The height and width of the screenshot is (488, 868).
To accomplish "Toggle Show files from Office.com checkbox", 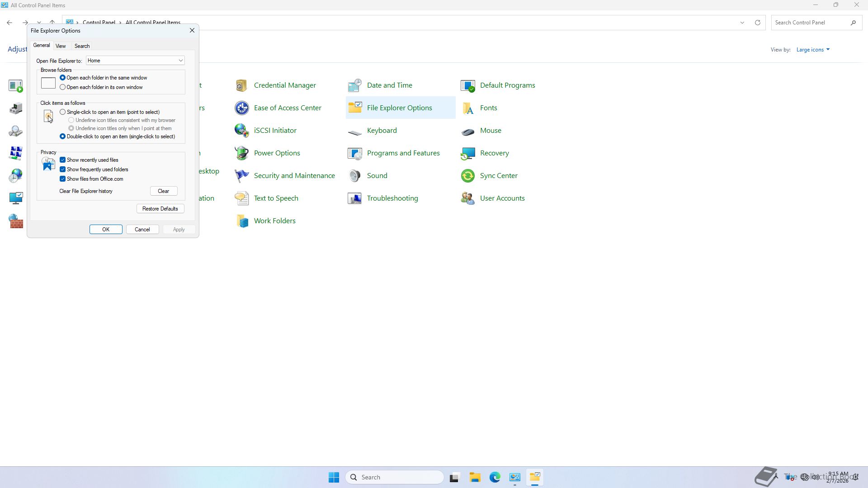I will [63, 179].
